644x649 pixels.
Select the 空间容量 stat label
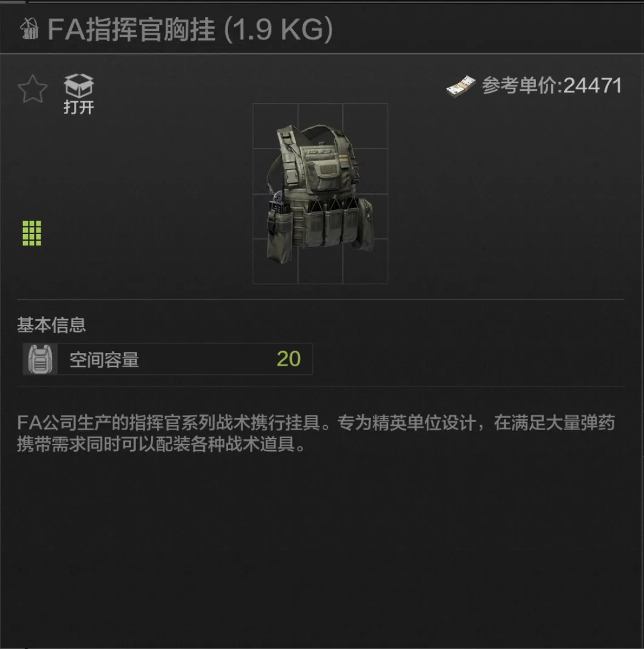[x=104, y=360]
